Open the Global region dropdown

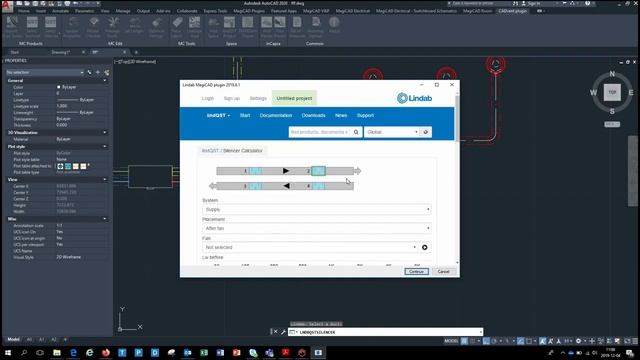[x=391, y=132]
